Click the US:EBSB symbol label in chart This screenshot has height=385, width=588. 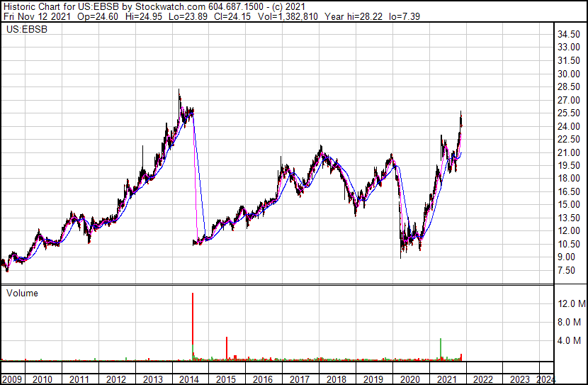27,29
